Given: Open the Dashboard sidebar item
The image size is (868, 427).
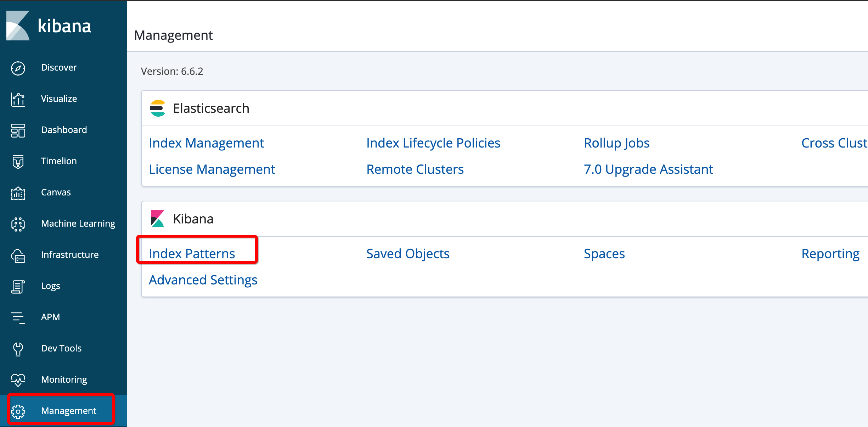Looking at the screenshot, I should pos(64,130).
